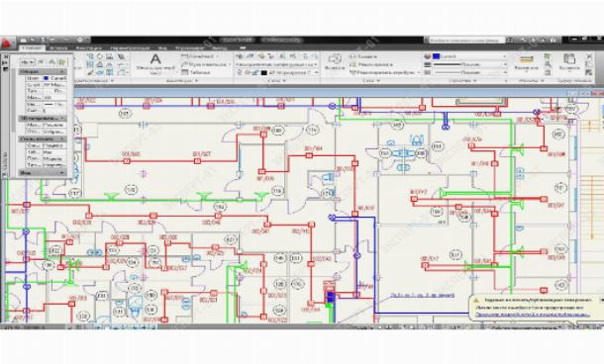The height and width of the screenshot is (364, 604).
Task: Click the blue underlined link in the notification balloon
Action: (x=532, y=315)
